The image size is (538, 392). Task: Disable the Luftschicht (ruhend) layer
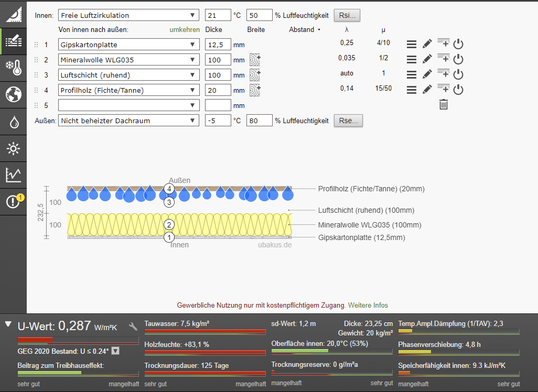click(458, 75)
